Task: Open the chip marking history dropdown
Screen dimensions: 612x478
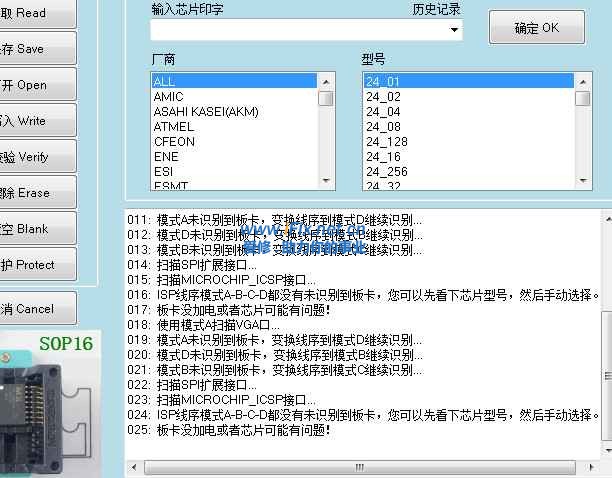Action: [x=455, y=31]
